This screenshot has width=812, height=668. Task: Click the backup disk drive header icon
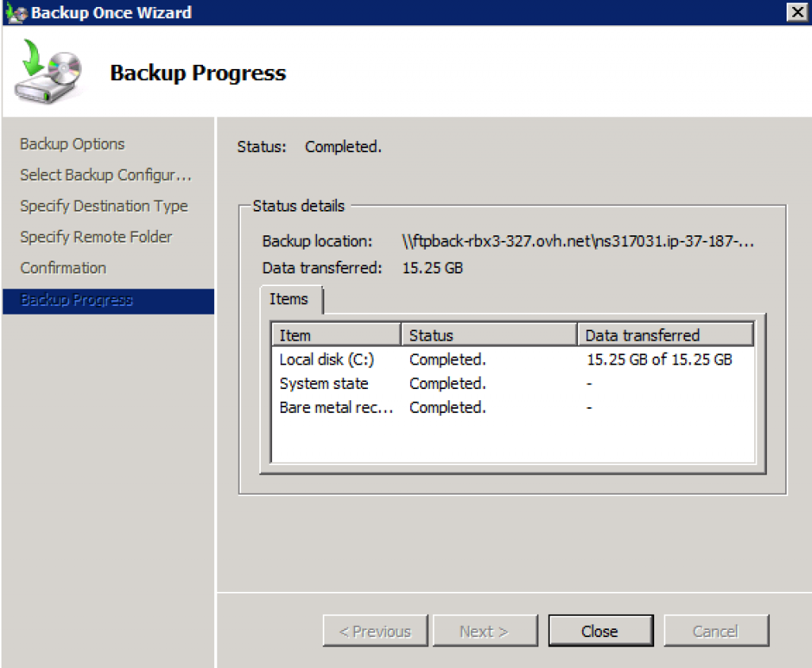pos(48,71)
